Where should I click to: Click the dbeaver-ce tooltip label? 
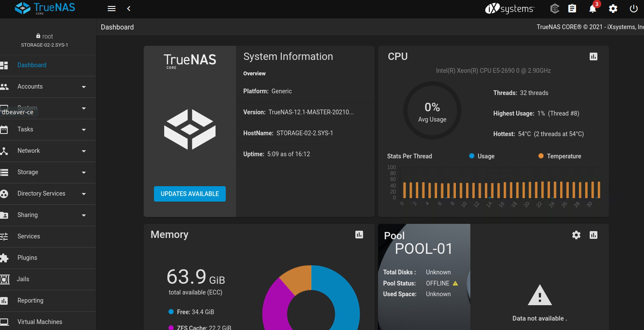(x=18, y=112)
